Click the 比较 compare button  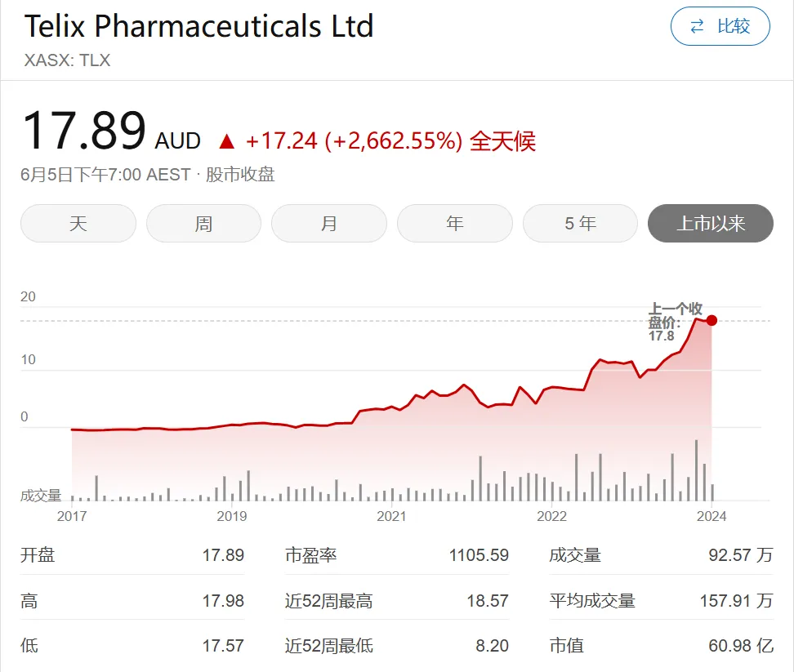click(x=720, y=27)
